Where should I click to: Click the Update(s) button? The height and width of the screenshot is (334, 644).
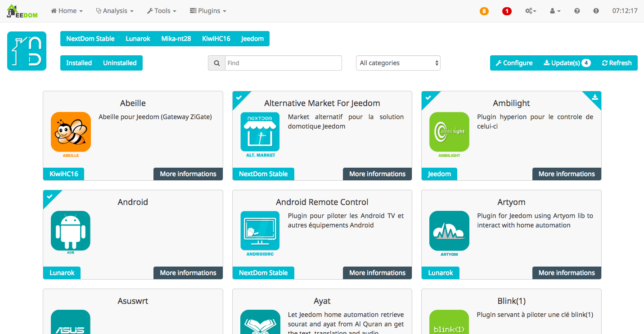click(567, 63)
